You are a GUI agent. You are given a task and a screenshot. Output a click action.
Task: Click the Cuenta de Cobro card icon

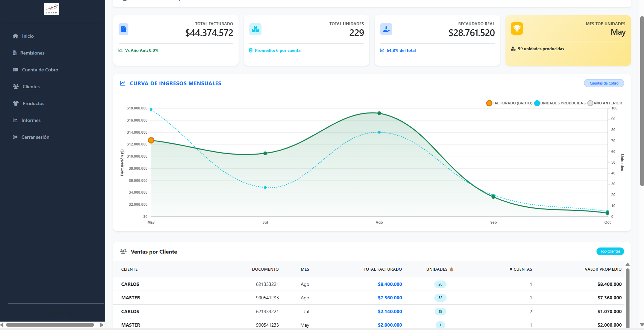click(16, 70)
